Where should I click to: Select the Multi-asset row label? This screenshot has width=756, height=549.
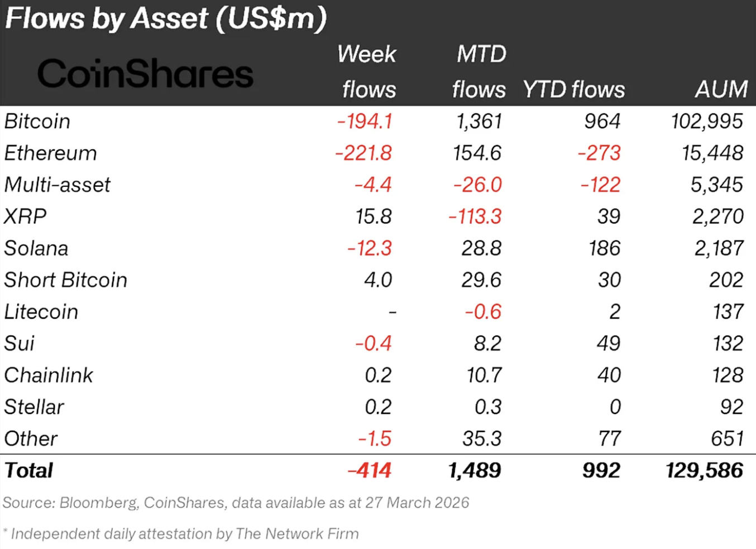tap(58, 185)
